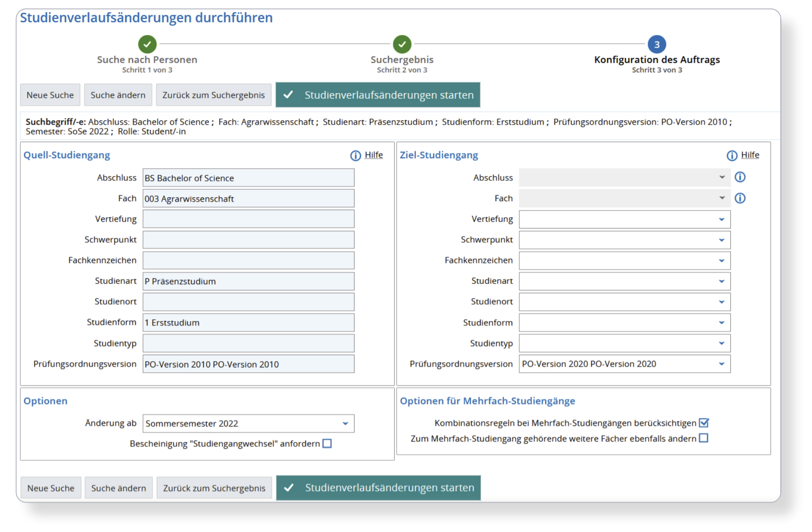The image size is (812, 532).
Task: Check Zum Mehrfach-Studiengang gehörende weitere Fächer ebenfalls ändern
Action: click(703, 439)
